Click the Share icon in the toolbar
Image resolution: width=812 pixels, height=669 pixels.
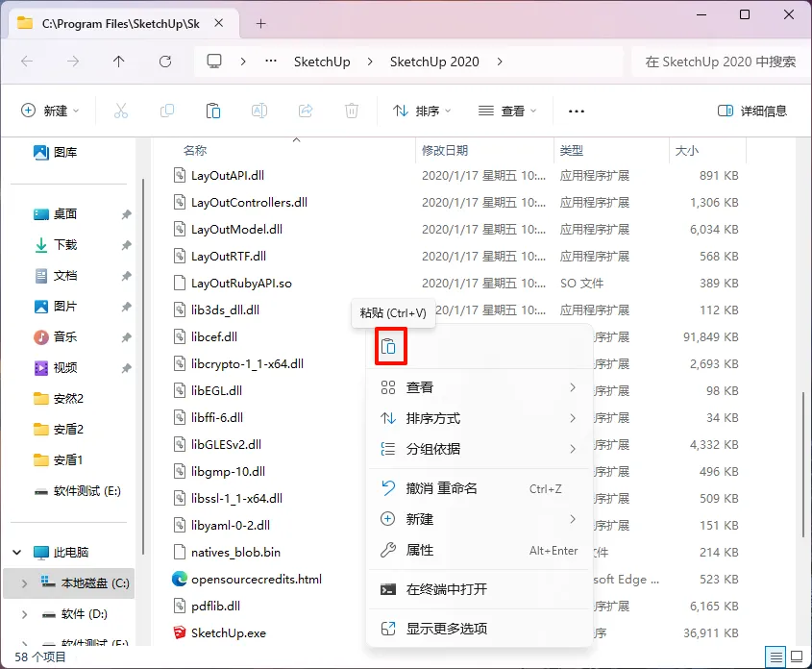click(306, 111)
